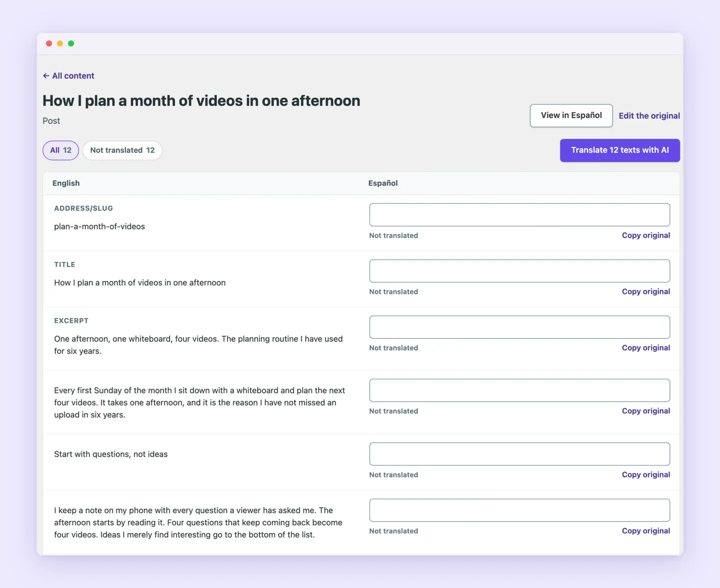Click the ADDRESS/SLUG field label
Screen dimensions: 720x588
coord(83,208)
